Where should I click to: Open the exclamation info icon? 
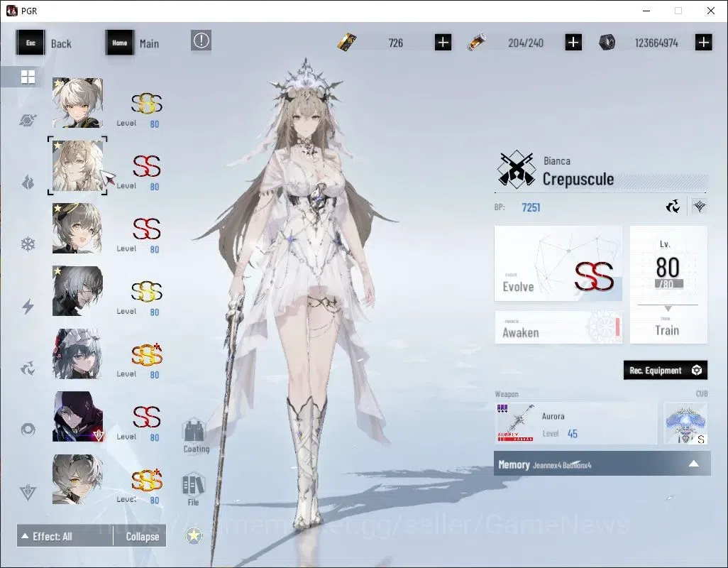pos(201,41)
